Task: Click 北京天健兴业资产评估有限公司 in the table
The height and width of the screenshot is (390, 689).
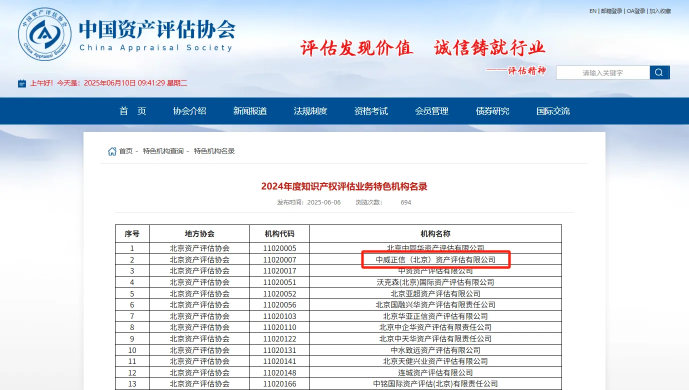Action: coord(435,361)
